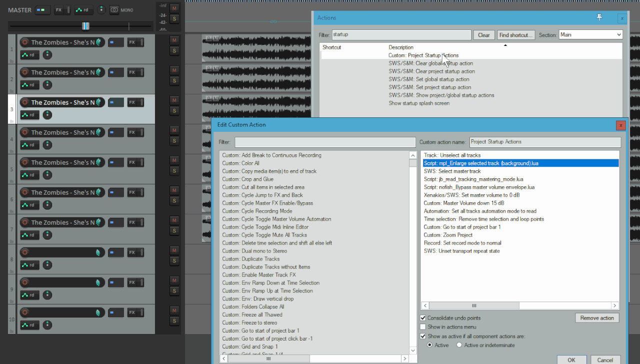
Task: Open FX window for track 10
Action: tap(132, 313)
